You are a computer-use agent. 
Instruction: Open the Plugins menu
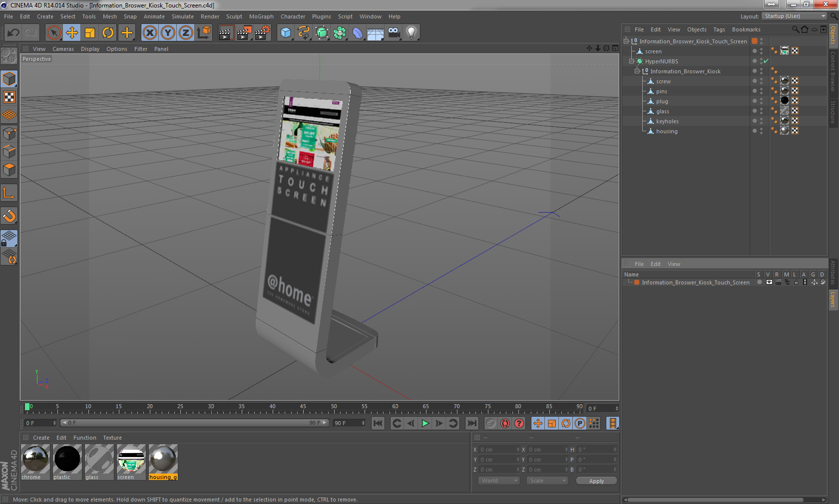click(321, 16)
